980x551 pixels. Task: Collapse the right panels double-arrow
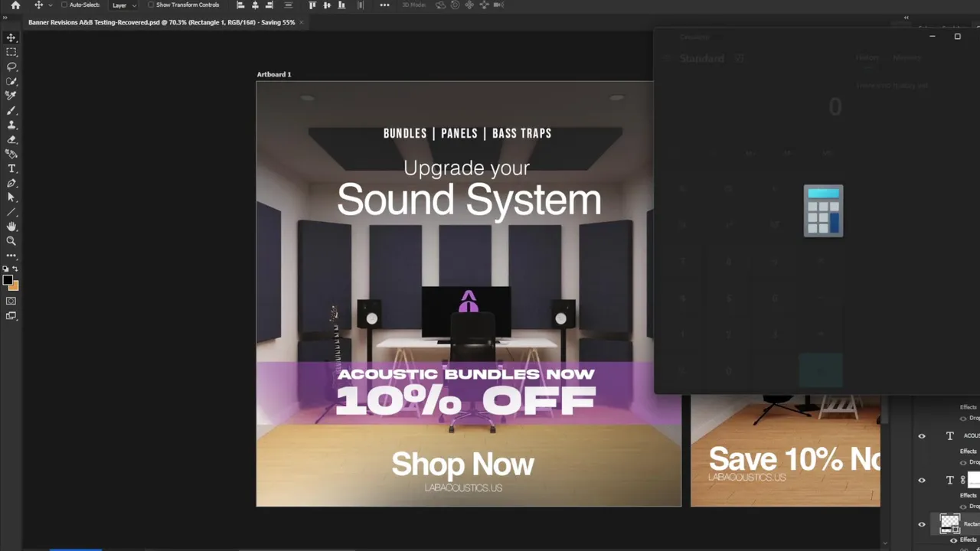tap(906, 18)
